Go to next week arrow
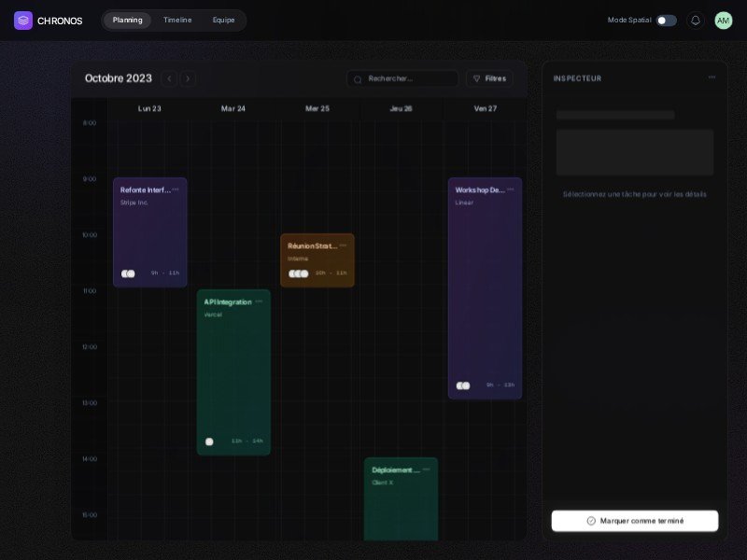Screen dimensions: 747x560 [188, 78]
